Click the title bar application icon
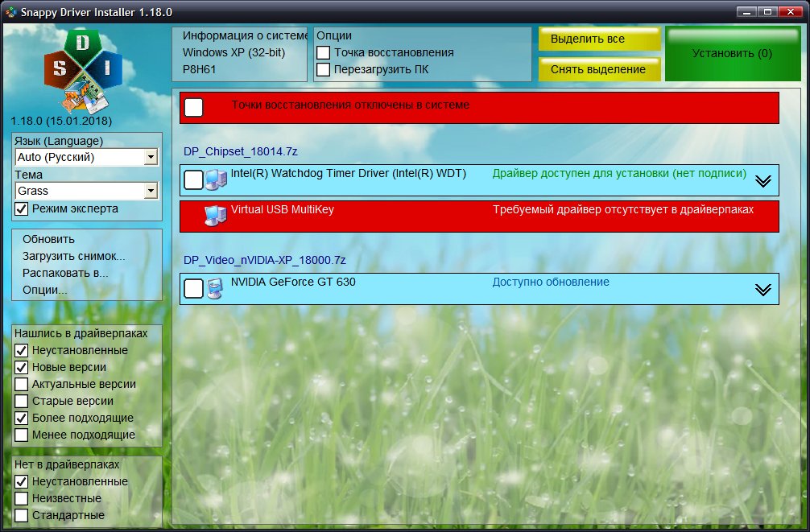The image size is (810, 532). point(10,12)
